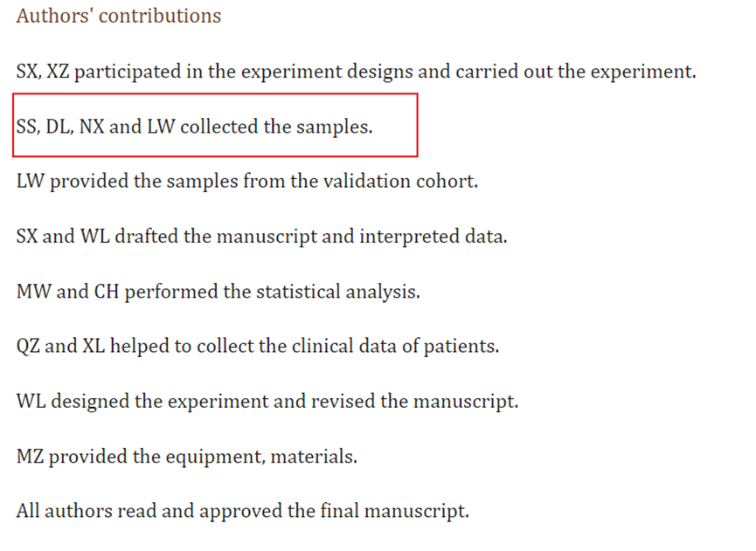756x551 pixels.
Task: Click the line starting with SX, XZ participated
Action: pos(357,72)
